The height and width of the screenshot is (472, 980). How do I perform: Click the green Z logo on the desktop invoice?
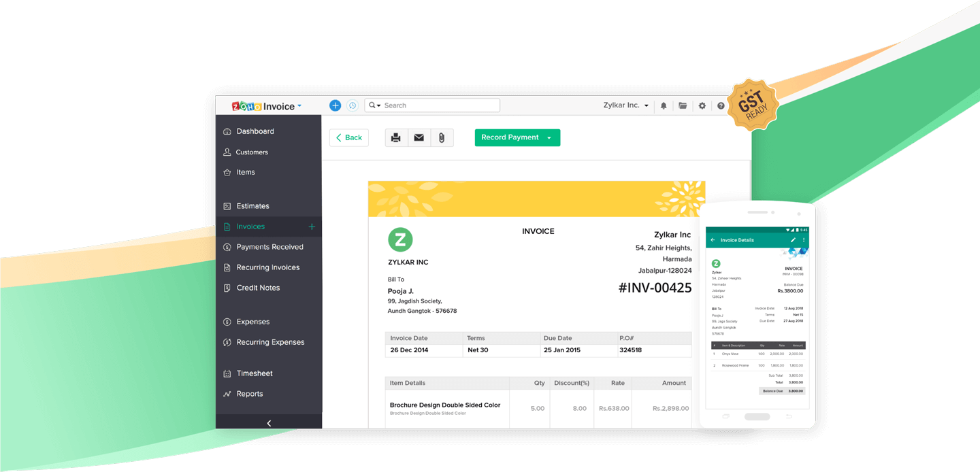pyautogui.click(x=400, y=239)
